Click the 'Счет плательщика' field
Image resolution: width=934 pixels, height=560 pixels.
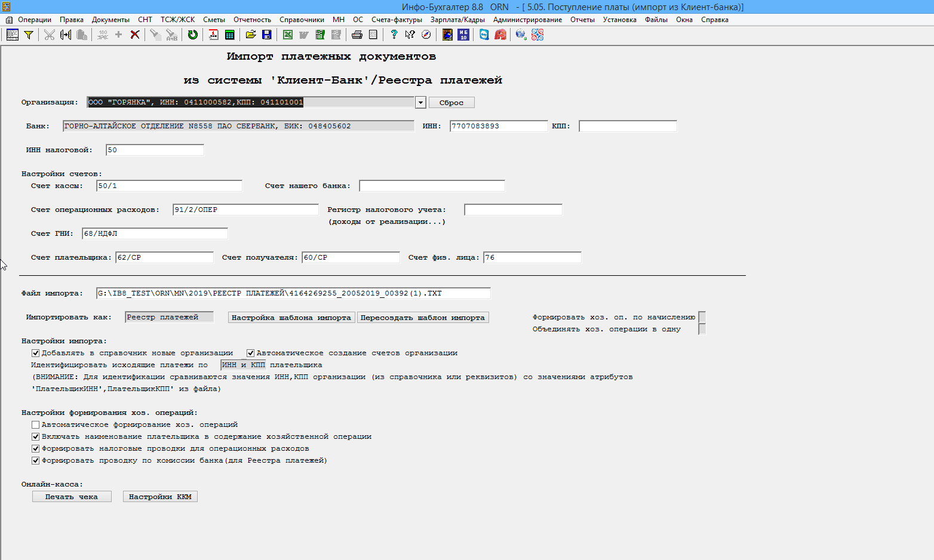coord(164,257)
